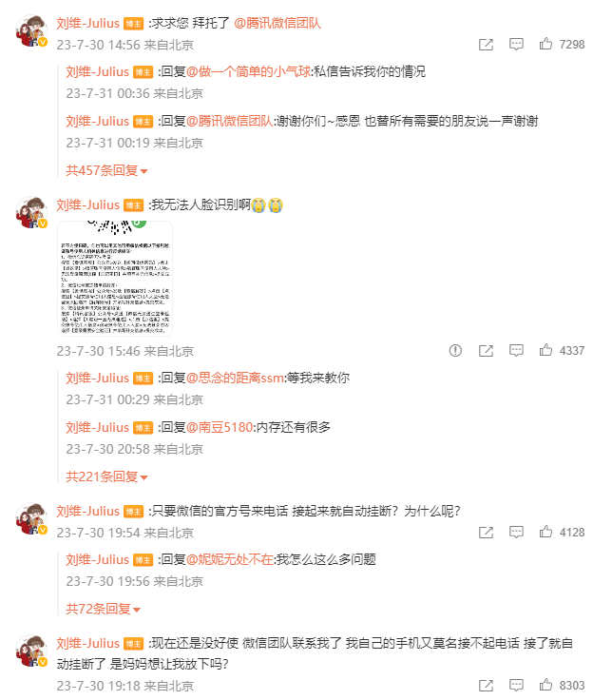Screen dimensions: 593x700
Task: Share the 我无法人脸识别啊 comment
Action: tap(486, 350)
